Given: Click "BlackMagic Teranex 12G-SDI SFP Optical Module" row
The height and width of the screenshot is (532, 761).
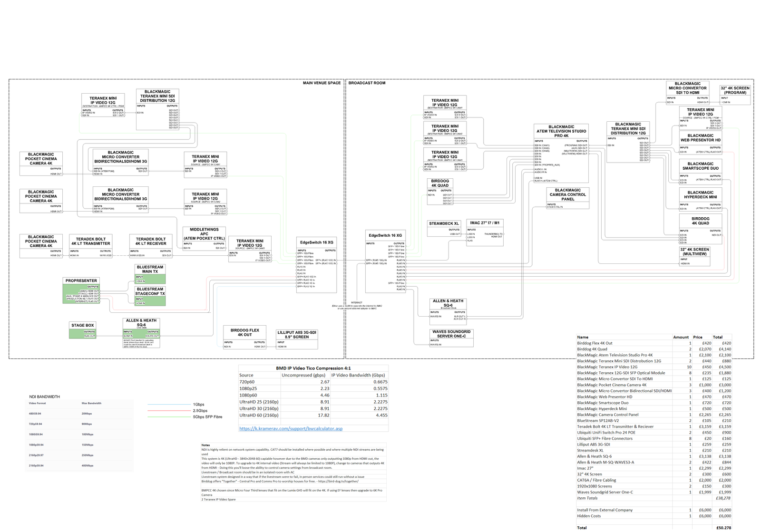Looking at the screenshot, I should (654, 373).
